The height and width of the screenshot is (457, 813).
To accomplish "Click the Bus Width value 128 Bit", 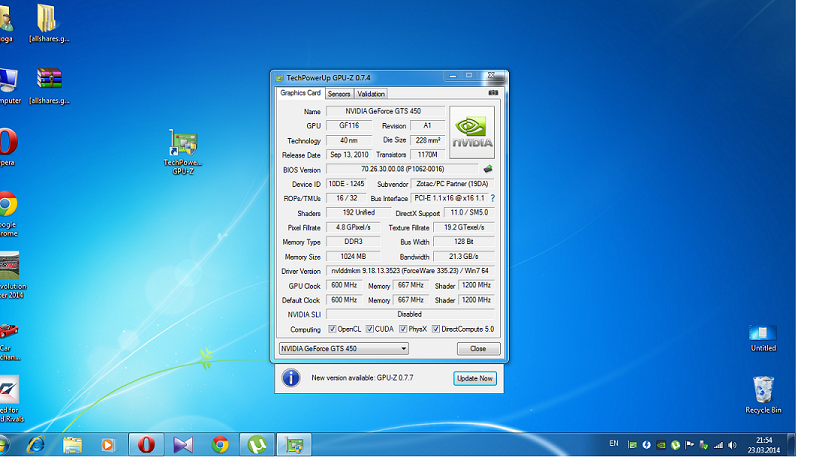I will pos(464,242).
